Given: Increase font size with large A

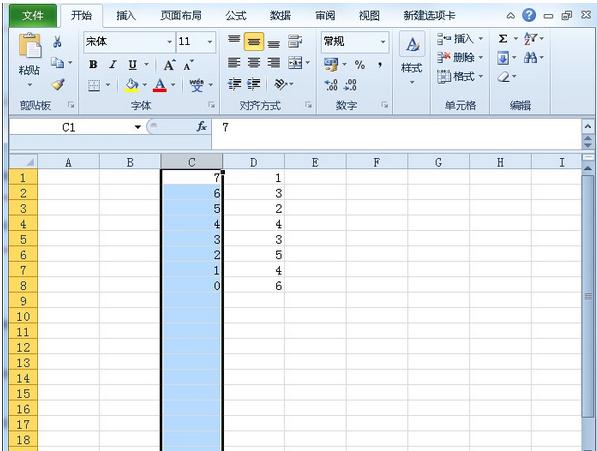Looking at the screenshot, I should (169, 65).
